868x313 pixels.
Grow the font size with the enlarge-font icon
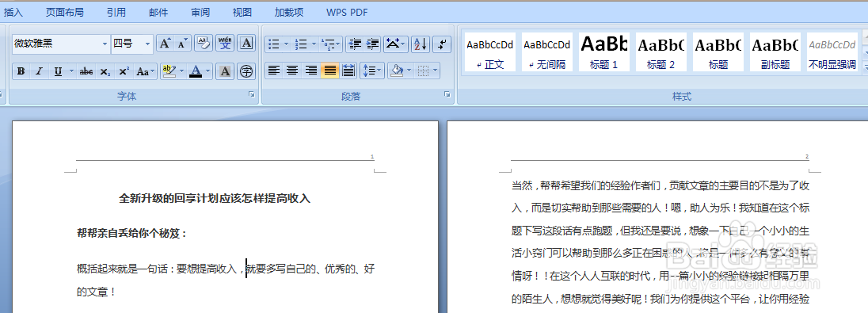click(x=165, y=44)
